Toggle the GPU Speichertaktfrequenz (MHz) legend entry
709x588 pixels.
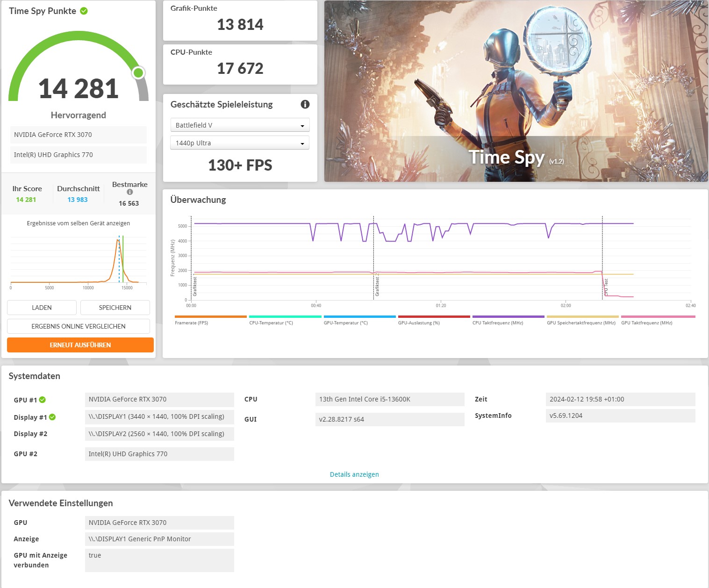(582, 321)
